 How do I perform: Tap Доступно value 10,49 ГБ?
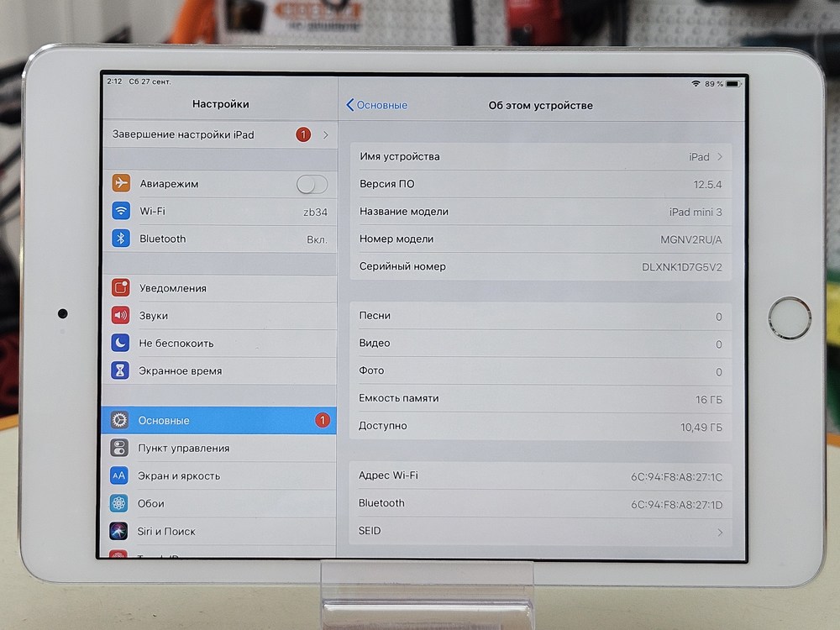click(701, 427)
